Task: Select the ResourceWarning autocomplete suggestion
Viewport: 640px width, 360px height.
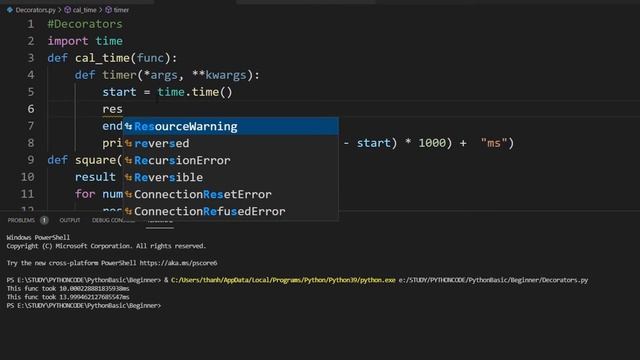Action: [x=231, y=126]
